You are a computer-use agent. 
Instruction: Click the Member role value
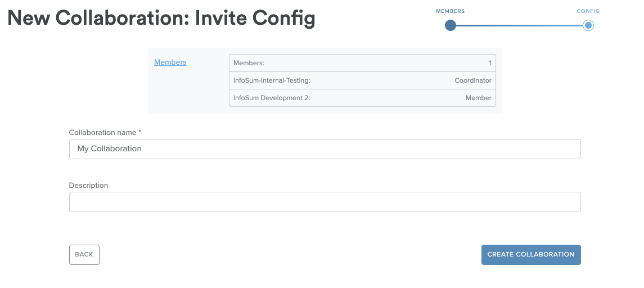(x=479, y=98)
